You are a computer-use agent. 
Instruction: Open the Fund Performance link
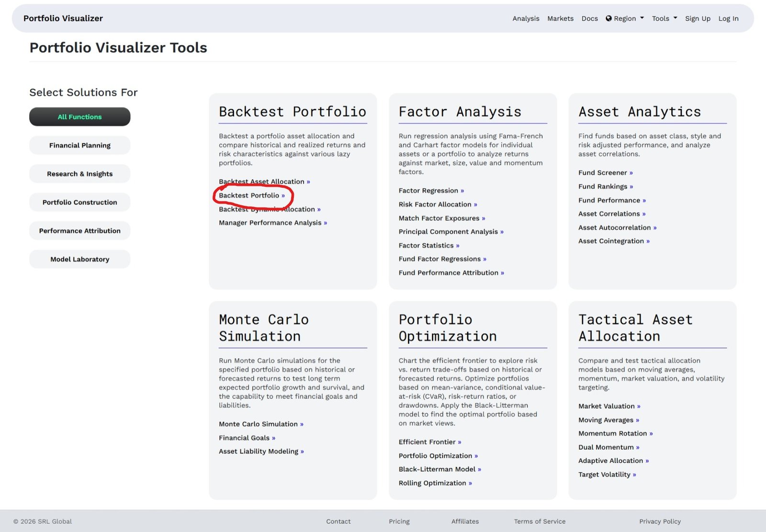(612, 200)
